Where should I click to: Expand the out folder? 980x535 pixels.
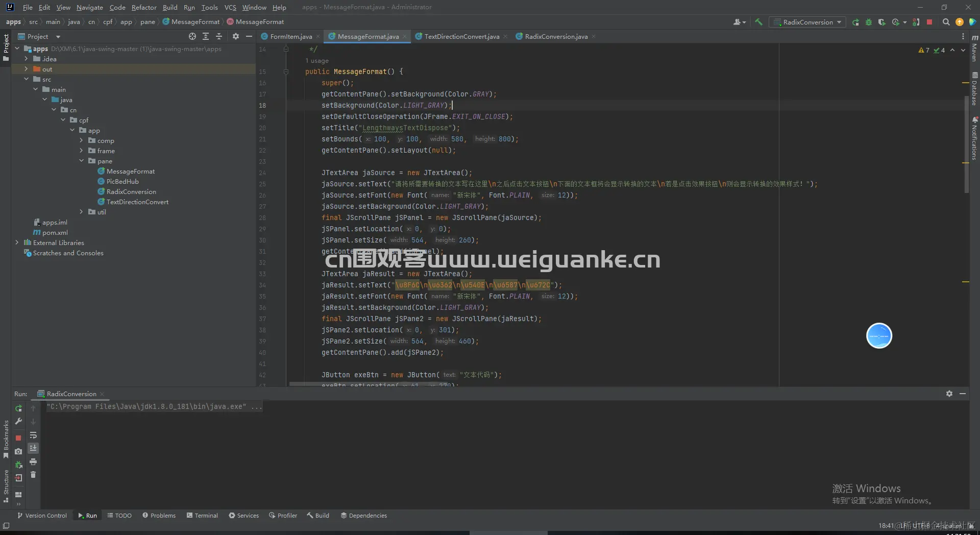pyautogui.click(x=26, y=69)
